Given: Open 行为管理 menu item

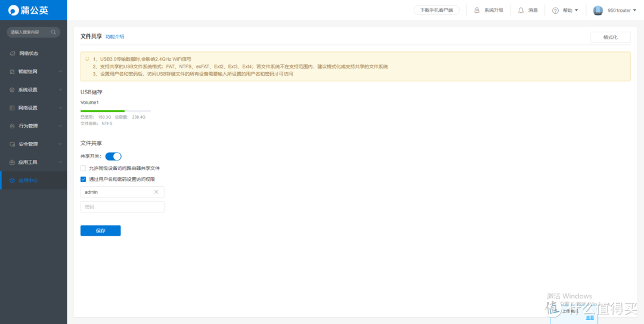Looking at the screenshot, I should tap(33, 126).
